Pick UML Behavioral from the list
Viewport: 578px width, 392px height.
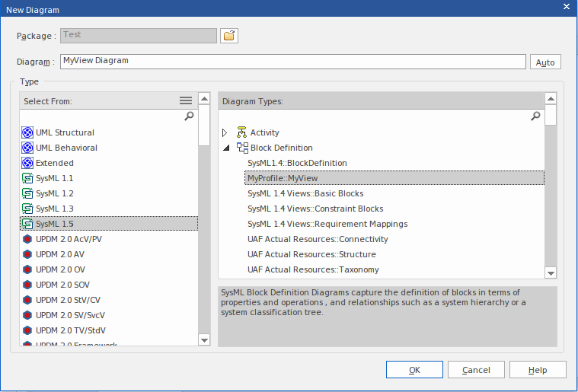point(66,148)
